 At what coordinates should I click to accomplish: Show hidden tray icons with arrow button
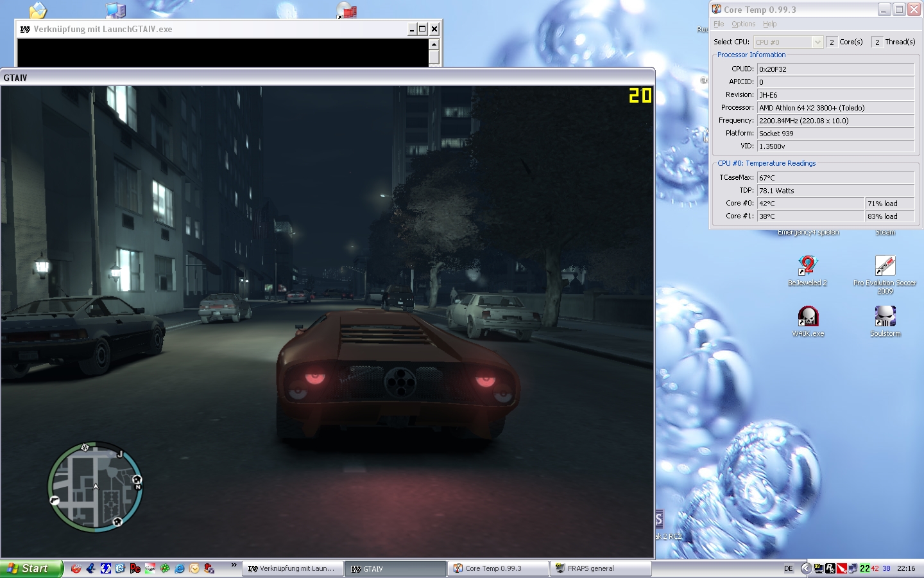[807, 568]
